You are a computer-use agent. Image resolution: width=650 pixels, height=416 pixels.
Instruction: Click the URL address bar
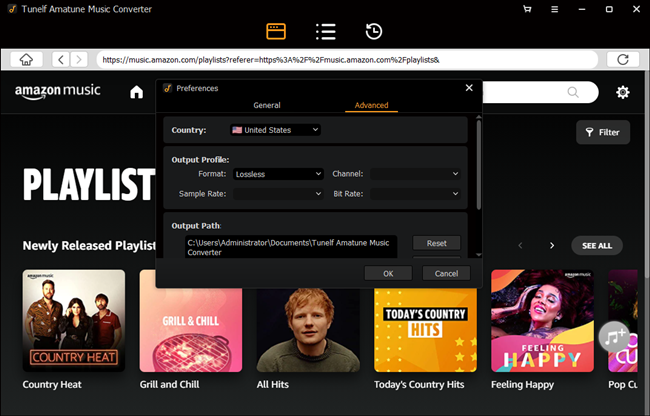(347, 60)
